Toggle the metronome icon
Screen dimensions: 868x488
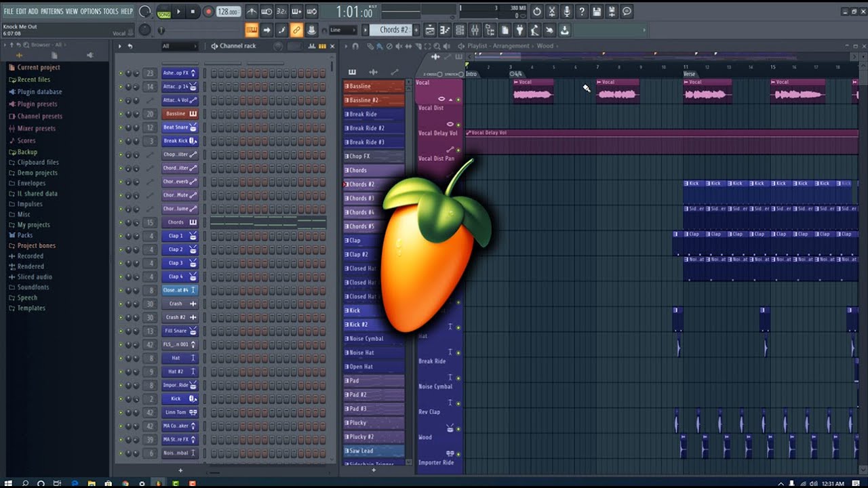(252, 12)
